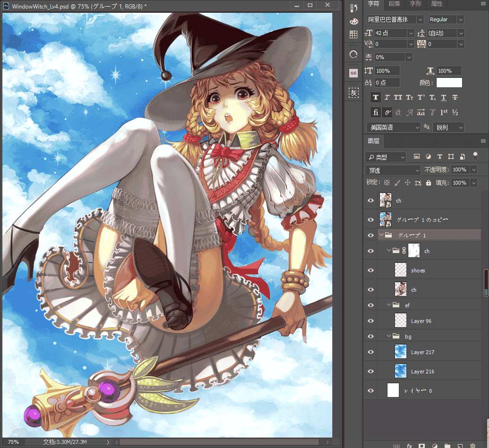The height and width of the screenshot is (448, 489).
Task: Collapse the ef layer group
Action: (389, 305)
